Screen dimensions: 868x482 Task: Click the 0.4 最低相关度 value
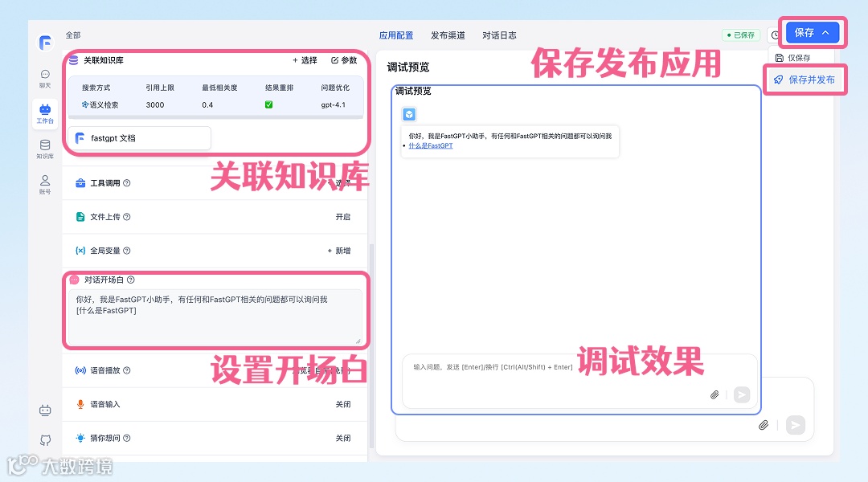point(207,104)
